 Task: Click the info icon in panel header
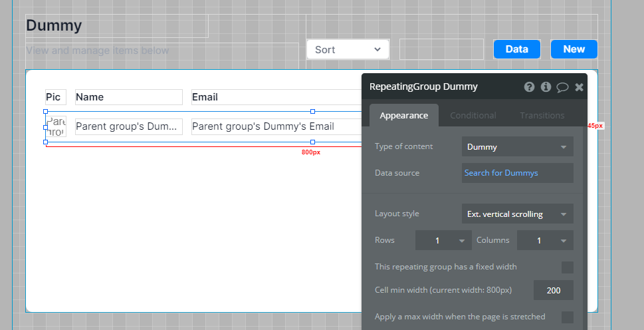[x=546, y=87]
